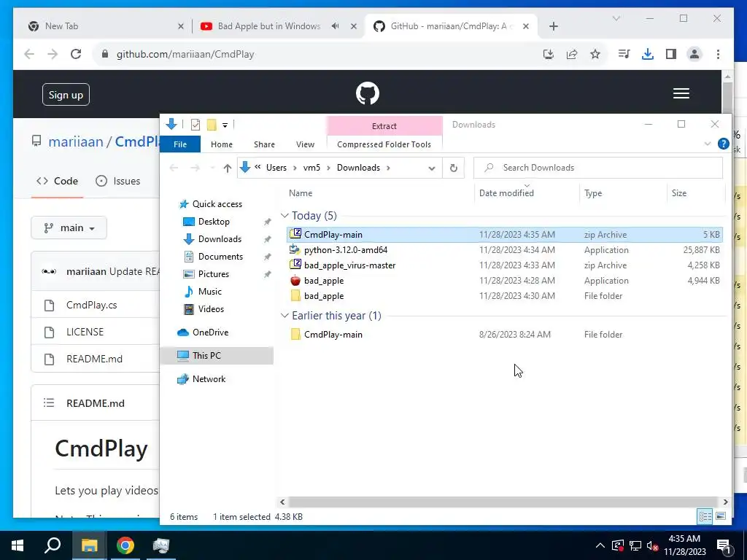
Task: Open File ribbon tab
Action: point(180,144)
